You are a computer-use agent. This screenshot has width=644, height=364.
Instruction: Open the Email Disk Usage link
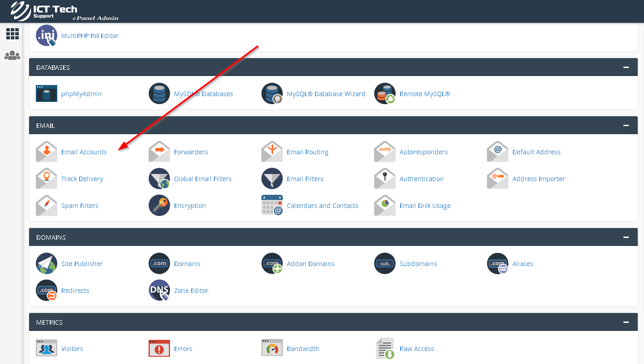point(425,206)
